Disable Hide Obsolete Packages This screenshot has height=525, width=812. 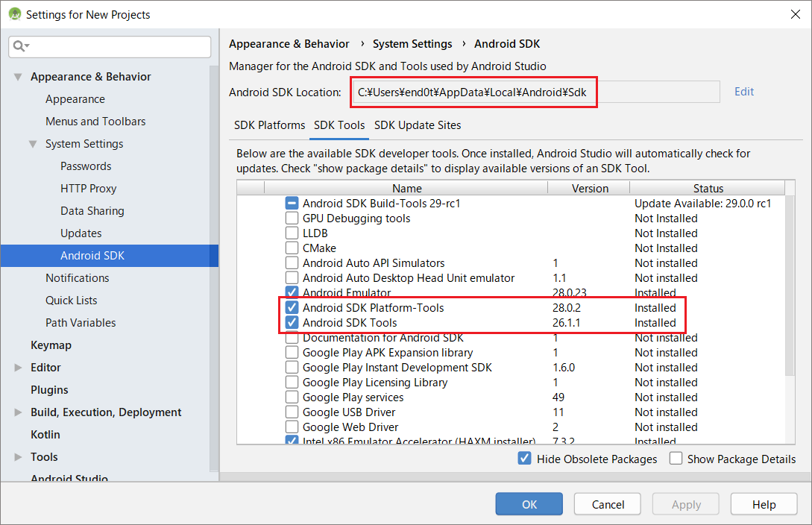524,459
